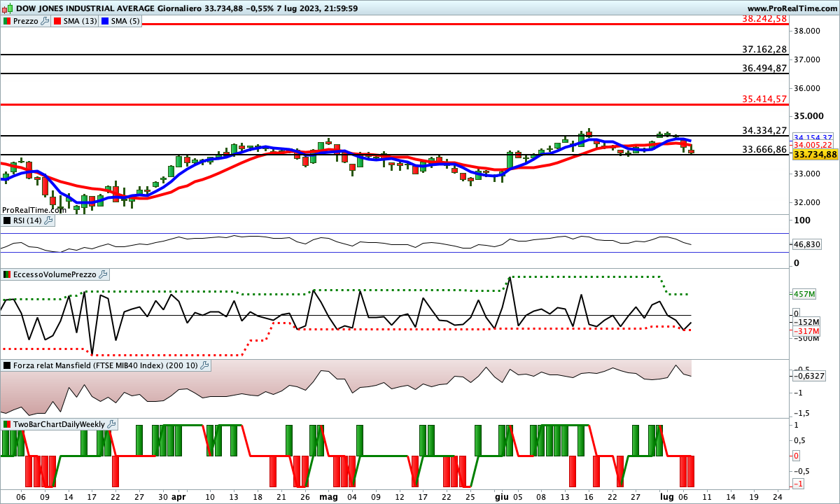This screenshot has height=504, width=840.
Task: Click the candlestick chart icon beside the title
Action: (x=8, y=8)
